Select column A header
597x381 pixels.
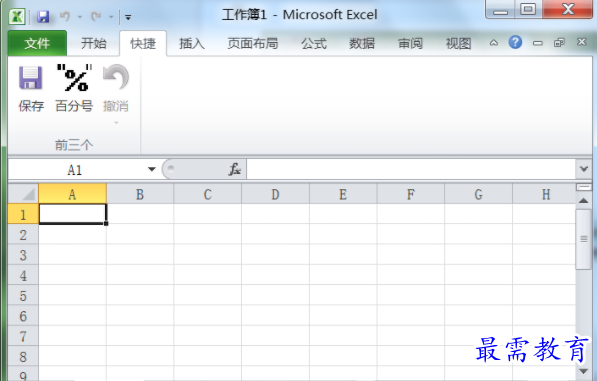pos(72,194)
